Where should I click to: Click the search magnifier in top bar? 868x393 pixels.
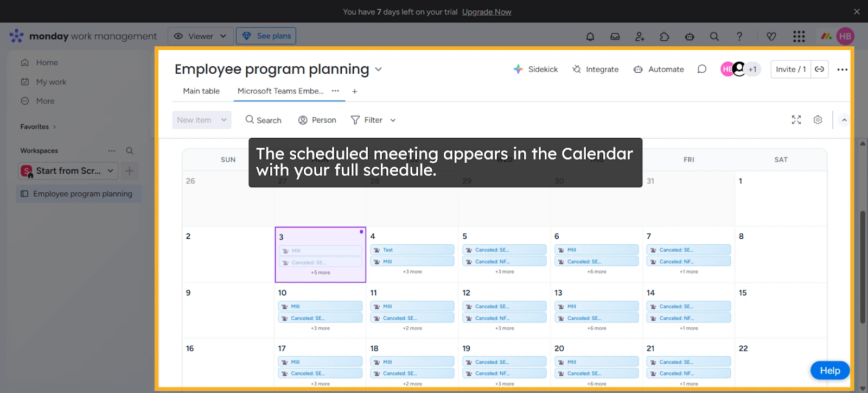pos(714,36)
